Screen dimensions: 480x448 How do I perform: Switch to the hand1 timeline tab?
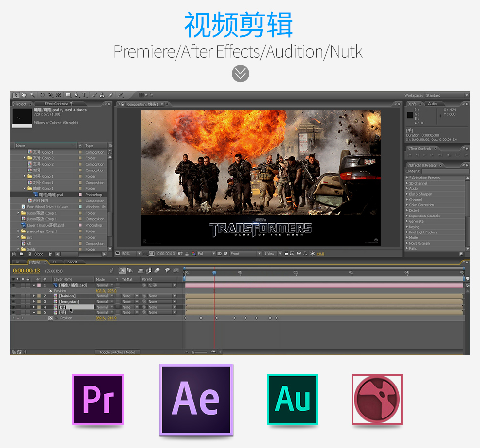click(72, 262)
